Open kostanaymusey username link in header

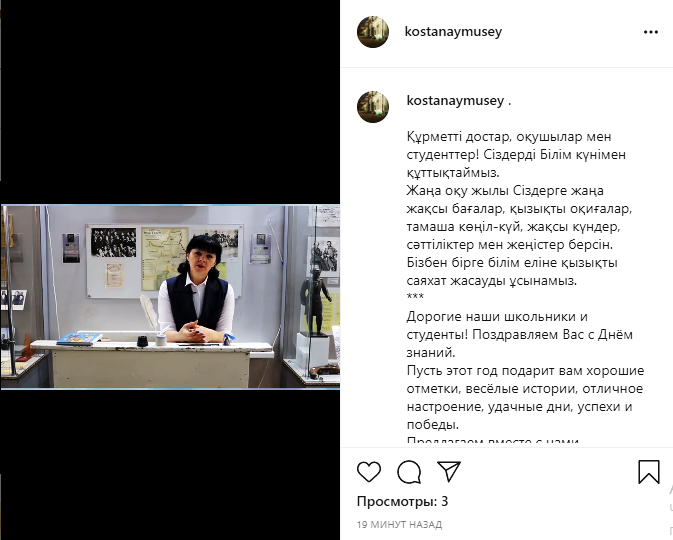click(453, 31)
